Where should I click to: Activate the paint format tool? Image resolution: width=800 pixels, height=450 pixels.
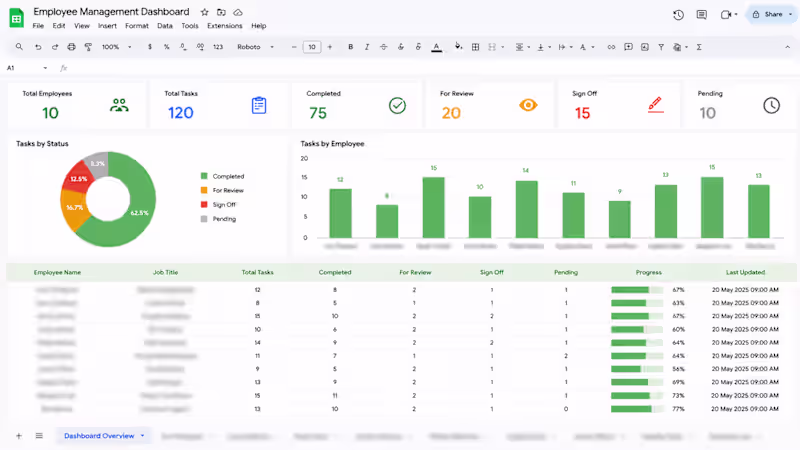coord(88,47)
